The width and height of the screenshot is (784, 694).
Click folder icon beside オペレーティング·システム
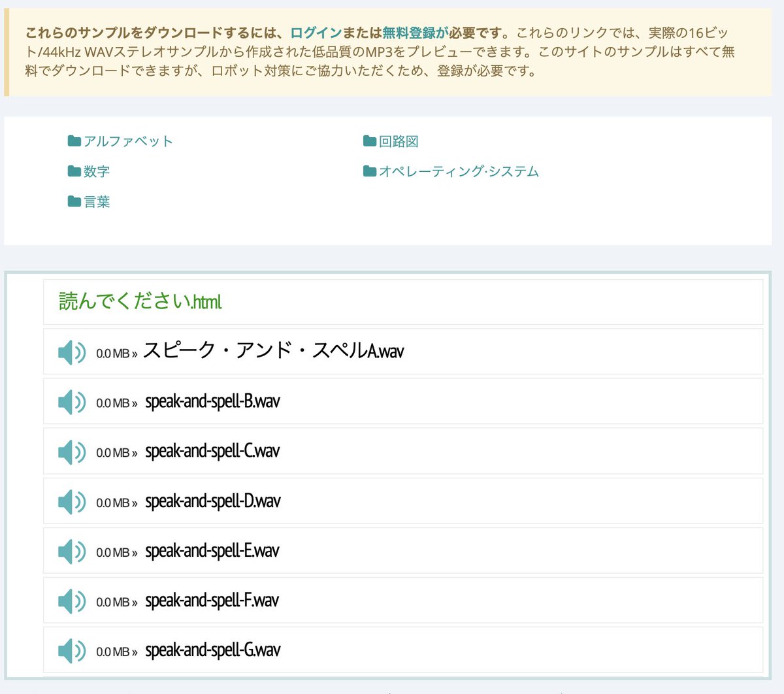[x=370, y=171]
